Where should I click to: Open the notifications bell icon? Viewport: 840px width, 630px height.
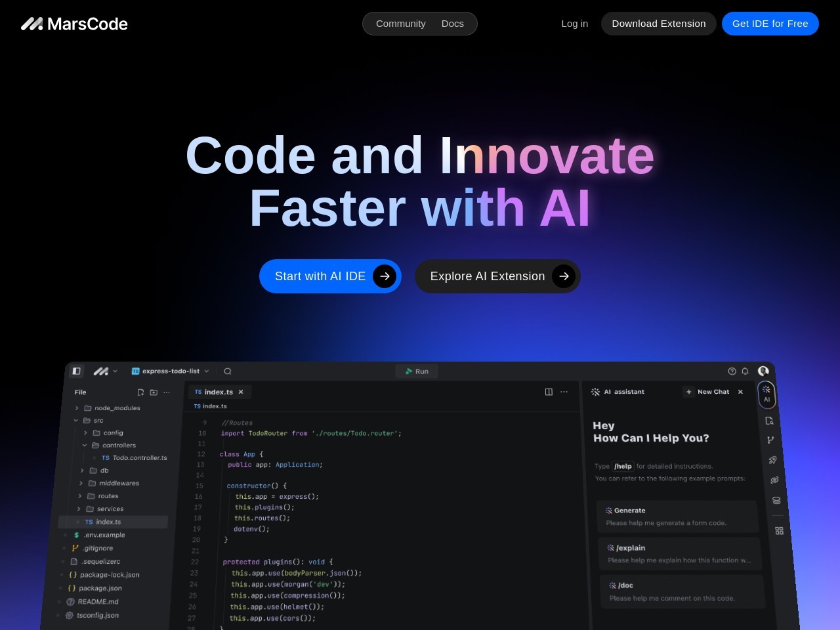(745, 371)
